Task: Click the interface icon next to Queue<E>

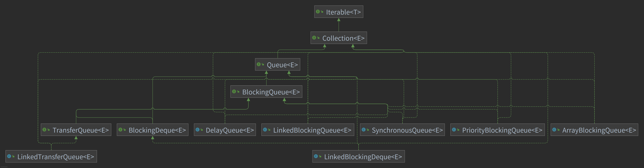Action: [x=259, y=64]
